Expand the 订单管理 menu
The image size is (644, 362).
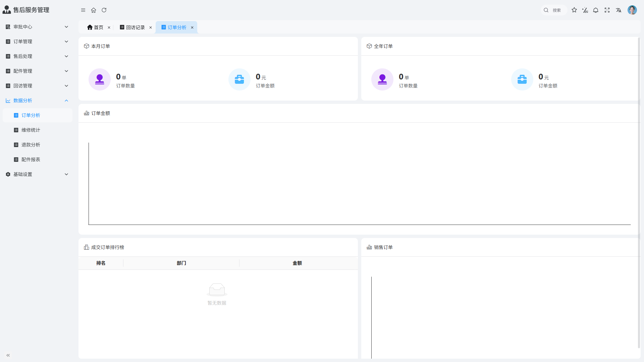point(37,42)
